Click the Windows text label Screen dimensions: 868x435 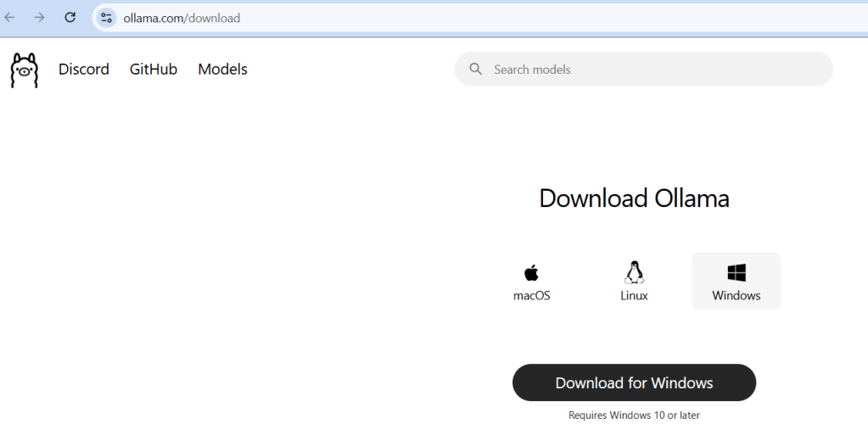tap(736, 296)
